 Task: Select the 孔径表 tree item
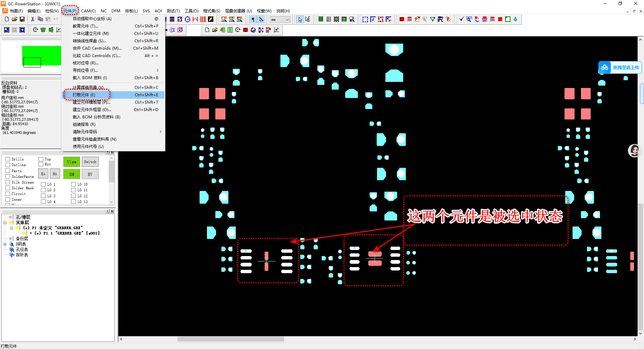coord(22,249)
